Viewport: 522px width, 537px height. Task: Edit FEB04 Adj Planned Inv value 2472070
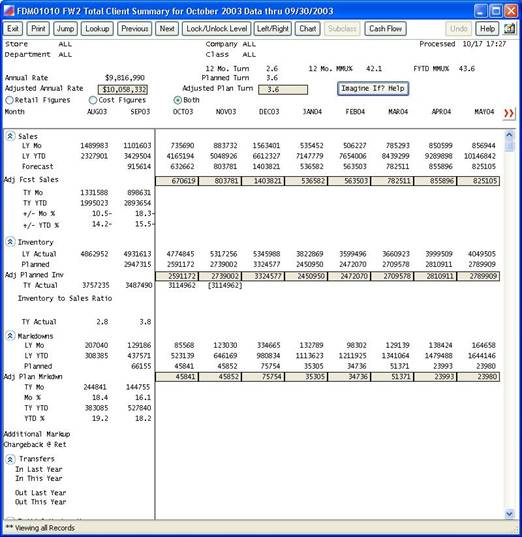pyautogui.click(x=349, y=276)
